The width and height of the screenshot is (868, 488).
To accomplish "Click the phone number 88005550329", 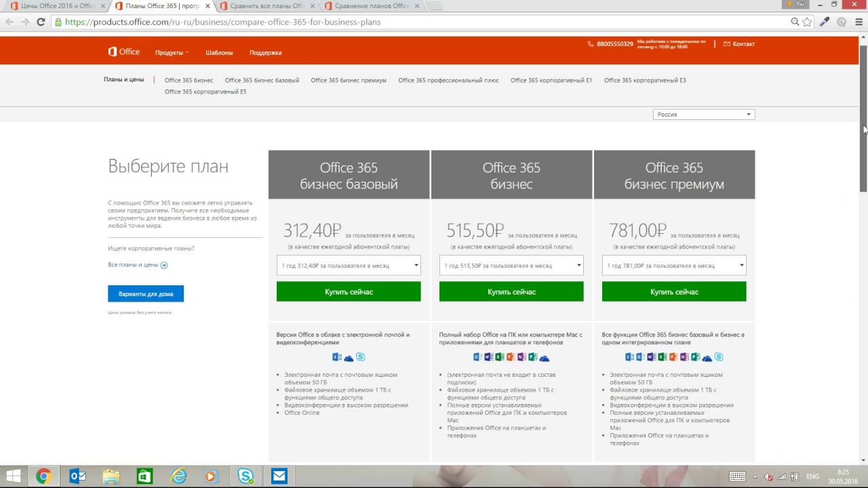I will 614,44.
